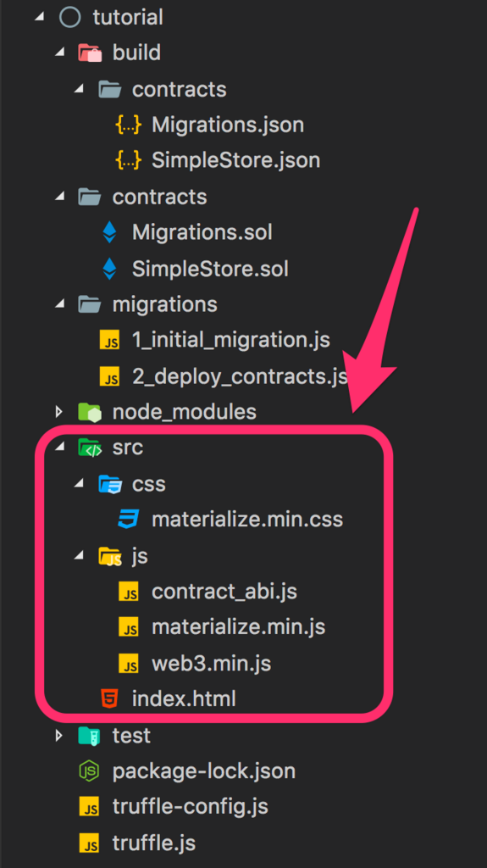487x868 pixels.
Task: Open 2_deploy_contracts.js file name
Action: tap(241, 376)
